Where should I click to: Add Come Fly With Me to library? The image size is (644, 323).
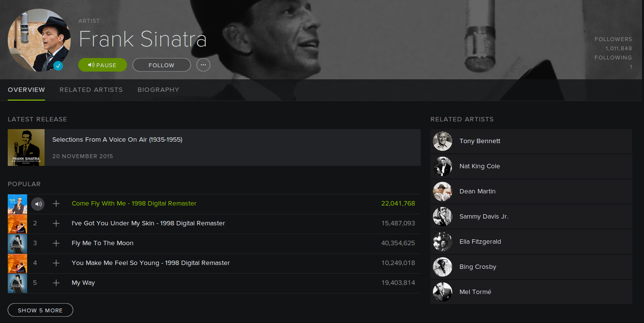pyautogui.click(x=56, y=204)
